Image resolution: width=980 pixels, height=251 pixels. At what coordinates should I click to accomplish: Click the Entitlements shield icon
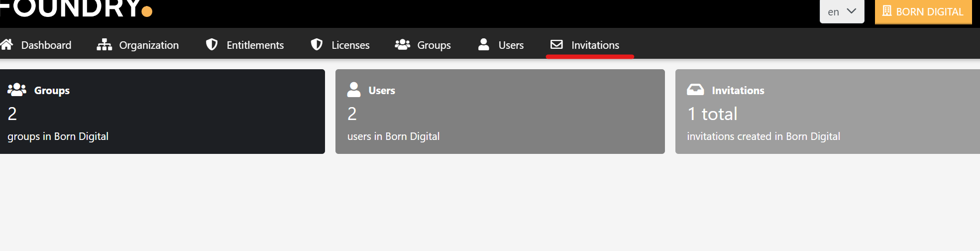[212, 45]
